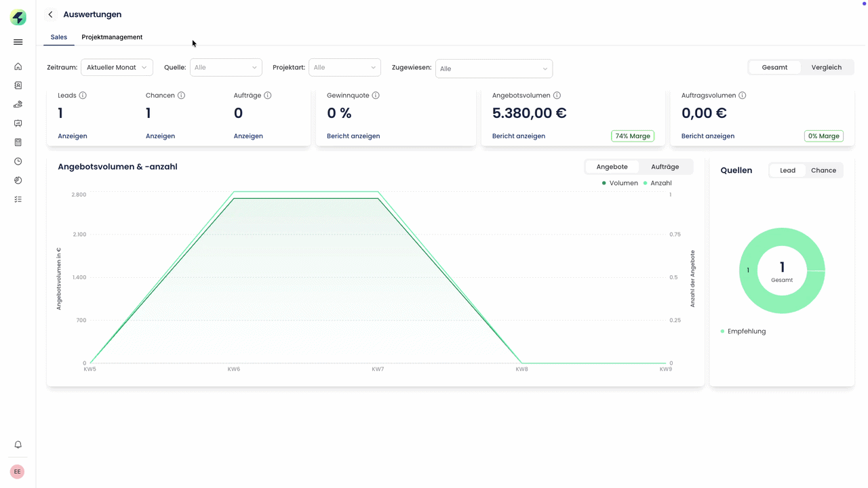
Task: Go to the Home icon in sidebar
Action: click(x=18, y=66)
